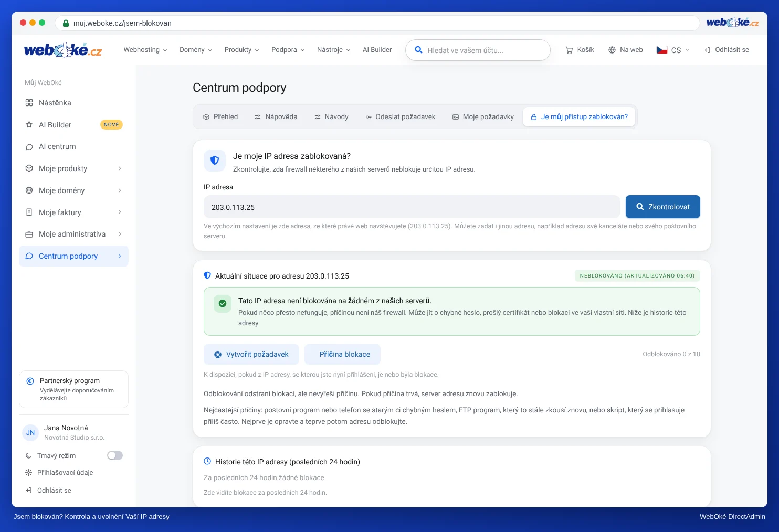The image size is (779, 532).
Task: Click the Moje domény globe icon
Action: (x=29, y=190)
